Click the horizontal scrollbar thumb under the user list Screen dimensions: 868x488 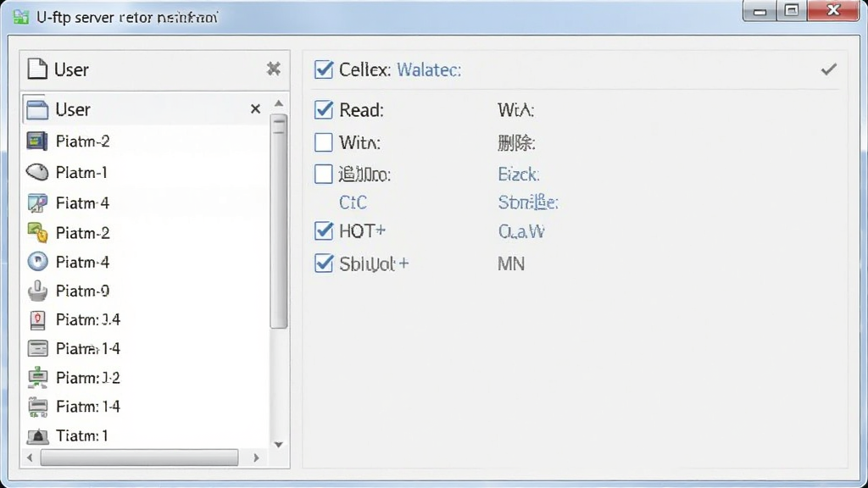pyautogui.click(x=140, y=457)
